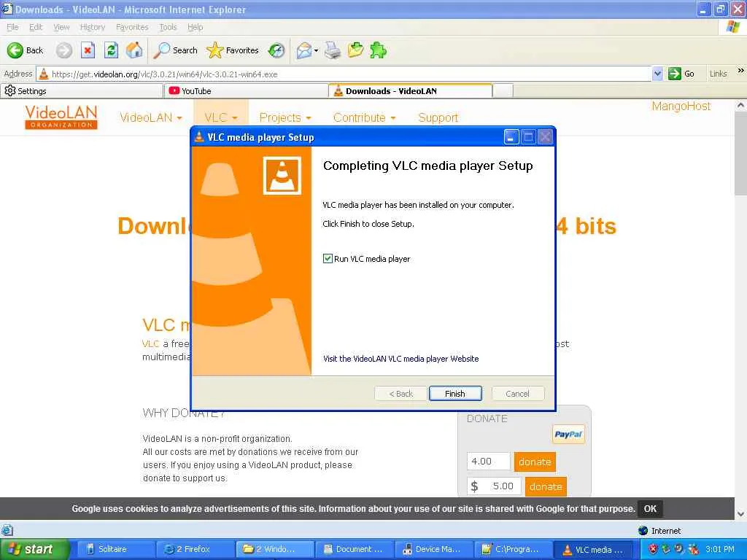
Task: Click the Stop loading icon
Action: (88, 50)
